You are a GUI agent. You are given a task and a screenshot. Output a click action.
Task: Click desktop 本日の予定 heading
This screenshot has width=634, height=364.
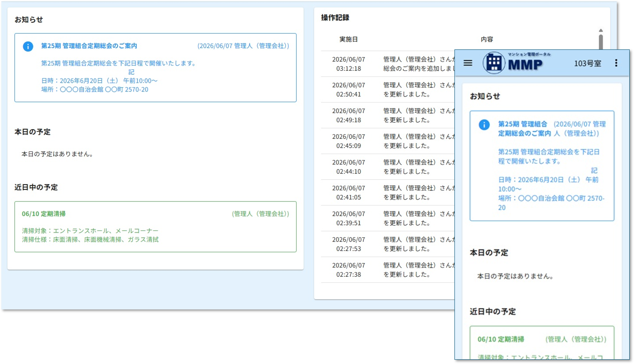tap(32, 132)
